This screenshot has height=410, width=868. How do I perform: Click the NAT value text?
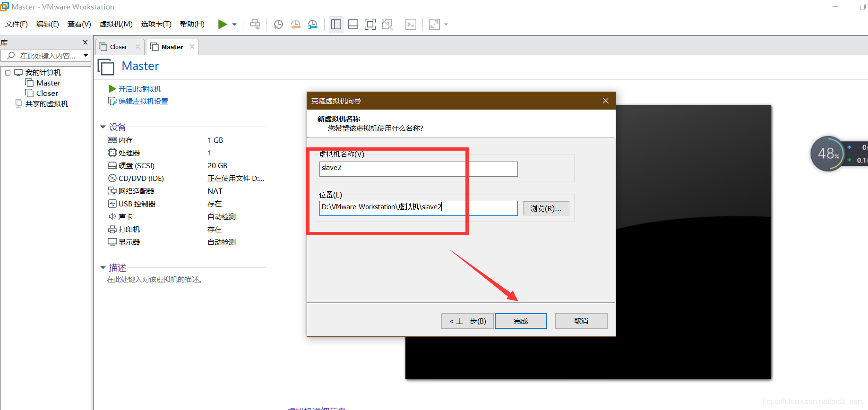pyautogui.click(x=215, y=191)
